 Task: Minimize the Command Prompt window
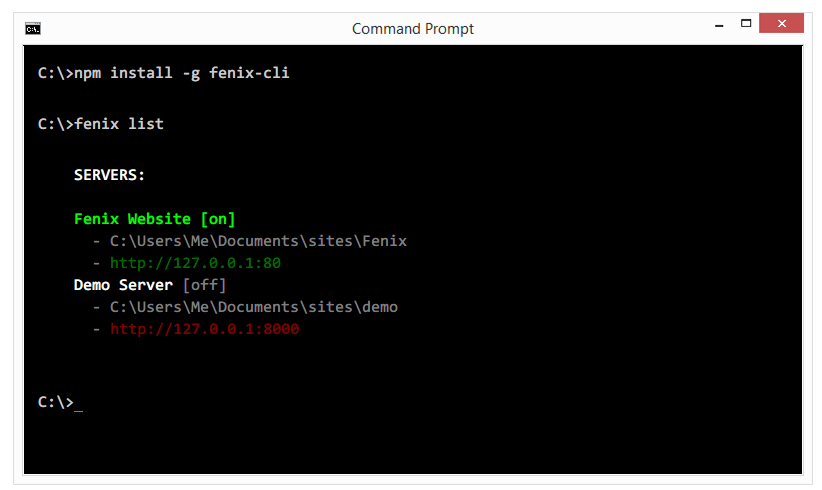click(x=719, y=25)
